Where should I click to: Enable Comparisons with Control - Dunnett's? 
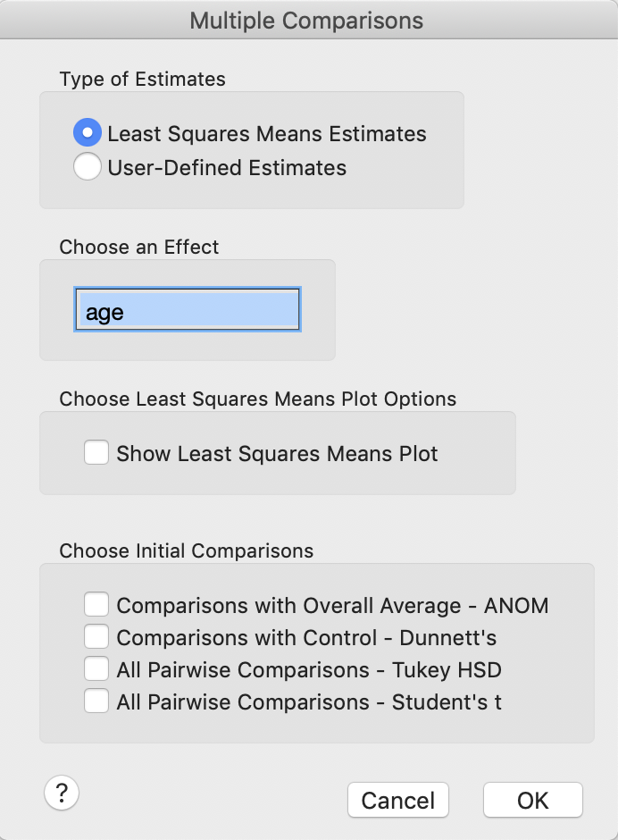click(x=96, y=636)
